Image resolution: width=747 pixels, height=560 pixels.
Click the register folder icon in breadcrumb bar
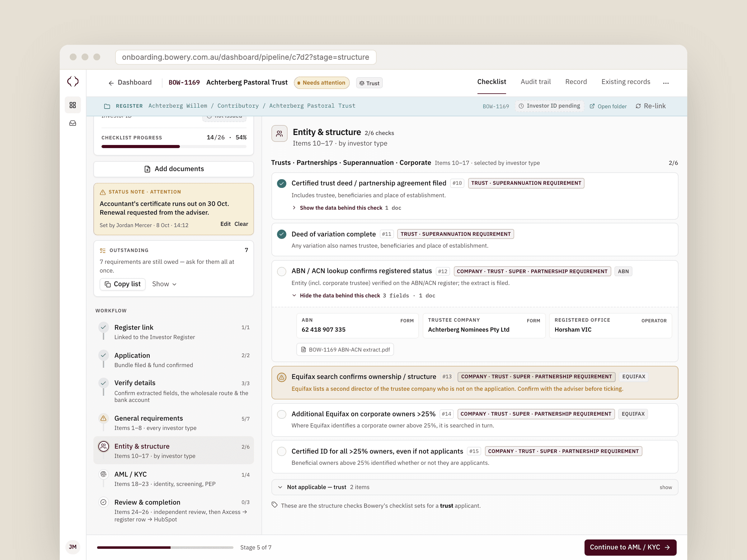pyautogui.click(x=107, y=106)
